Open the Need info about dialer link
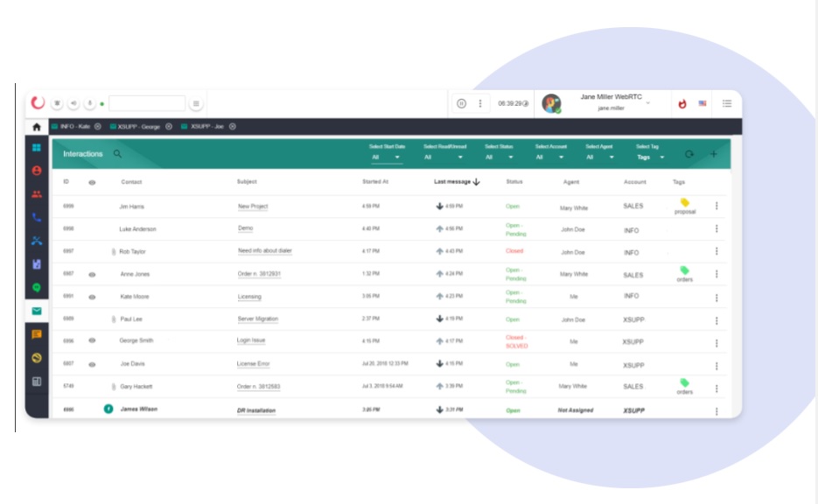Image resolution: width=818 pixels, height=504 pixels. click(x=264, y=251)
